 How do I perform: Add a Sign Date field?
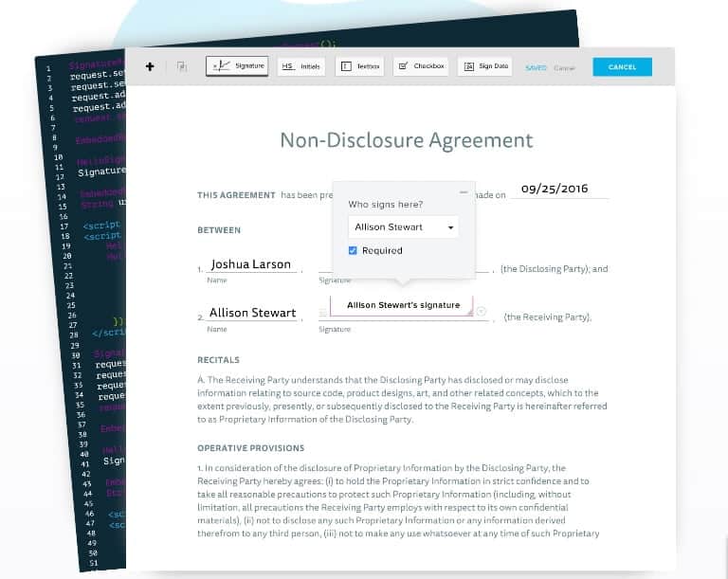tap(485, 66)
